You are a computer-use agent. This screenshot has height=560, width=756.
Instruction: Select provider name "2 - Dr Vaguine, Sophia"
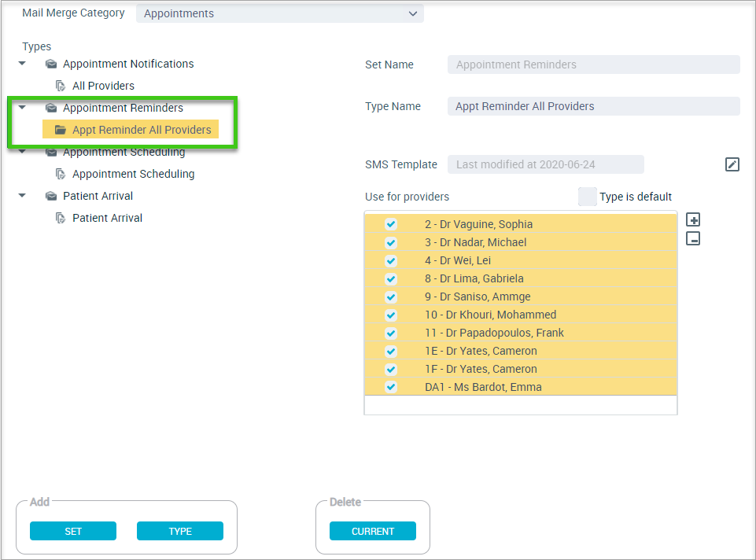pos(479,224)
